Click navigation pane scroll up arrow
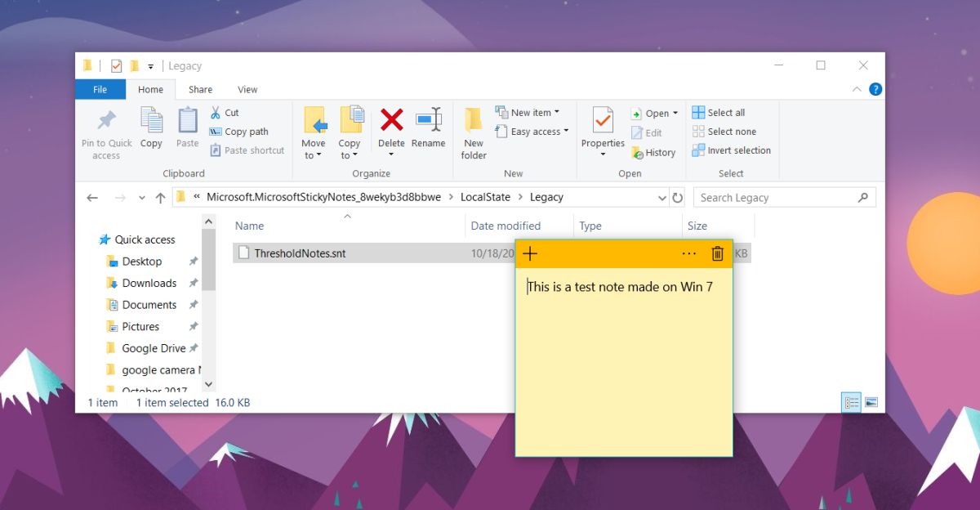 click(208, 221)
